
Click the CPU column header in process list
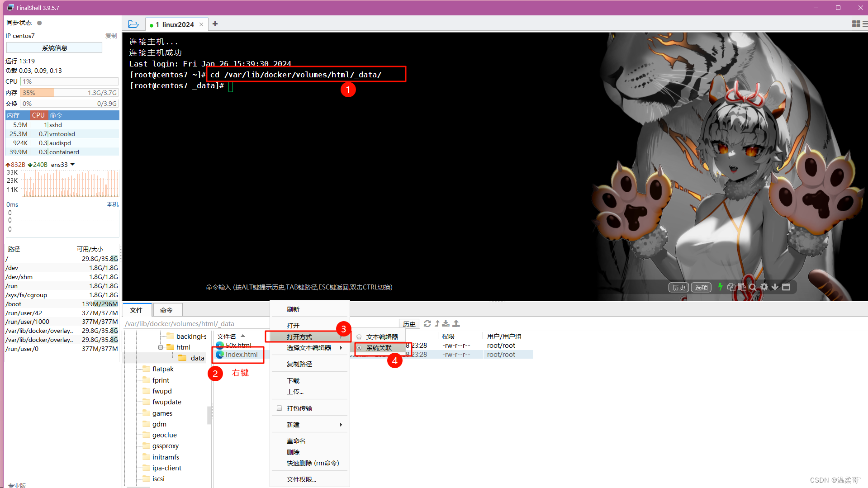(x=39, y=115)
